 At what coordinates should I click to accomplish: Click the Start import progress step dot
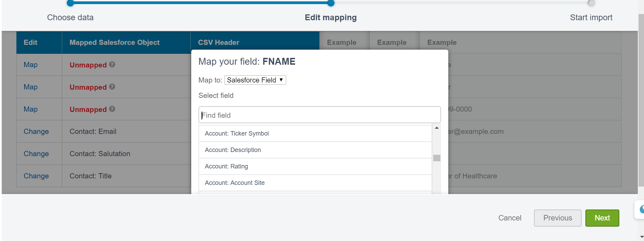tap(591, 3)
